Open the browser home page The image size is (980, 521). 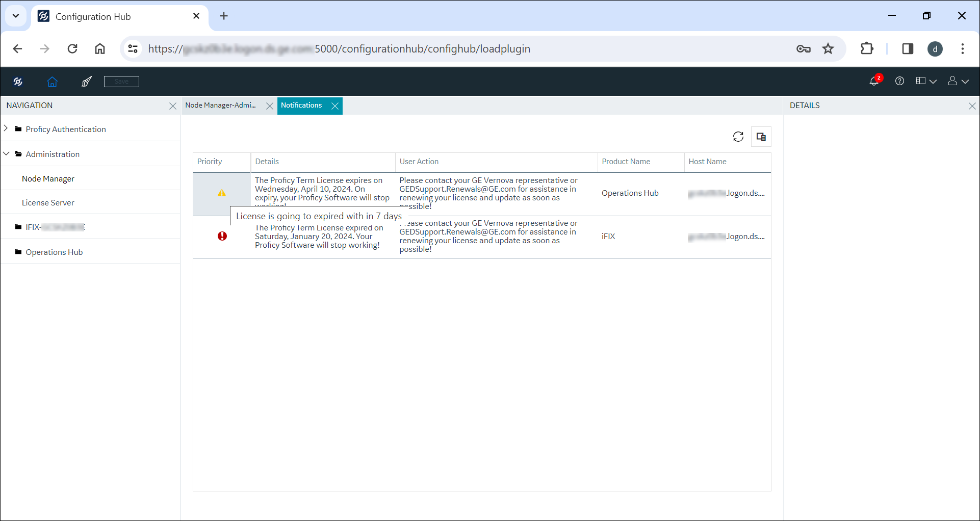100,49
